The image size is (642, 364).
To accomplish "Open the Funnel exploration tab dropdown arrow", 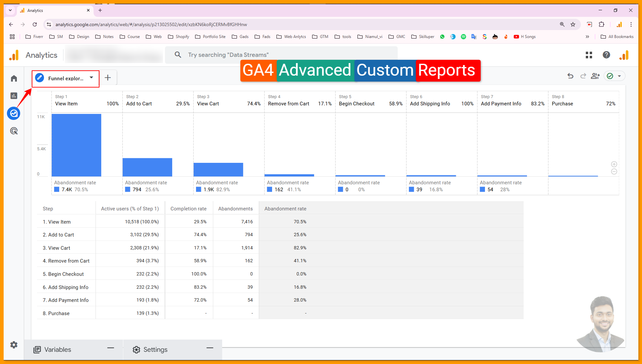I will pos(92,78).
